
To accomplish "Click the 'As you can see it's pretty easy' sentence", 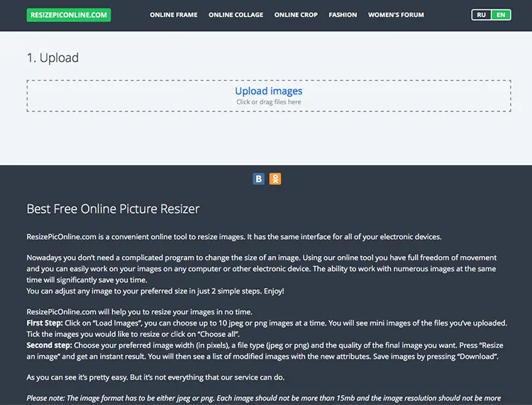I will click(x=155, y=377).
